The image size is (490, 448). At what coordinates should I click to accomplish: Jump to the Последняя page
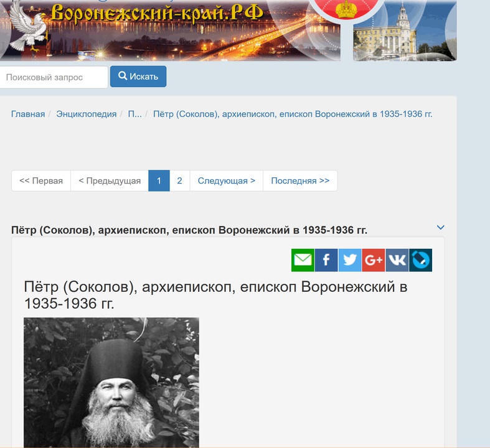pos(300,181)
